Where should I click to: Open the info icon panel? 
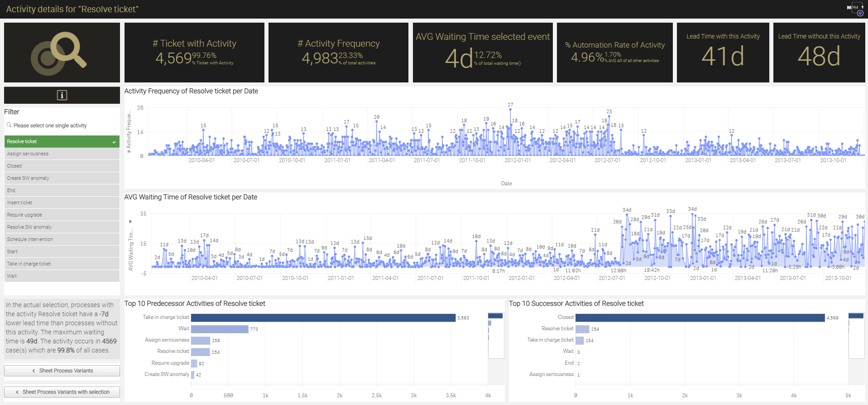(x=62, y=95)
